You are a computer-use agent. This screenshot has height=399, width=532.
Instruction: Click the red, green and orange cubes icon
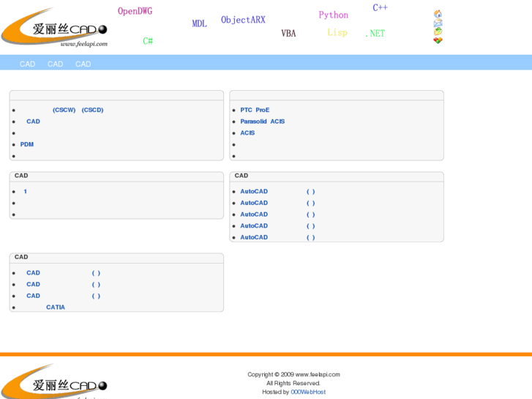[438, 40]
